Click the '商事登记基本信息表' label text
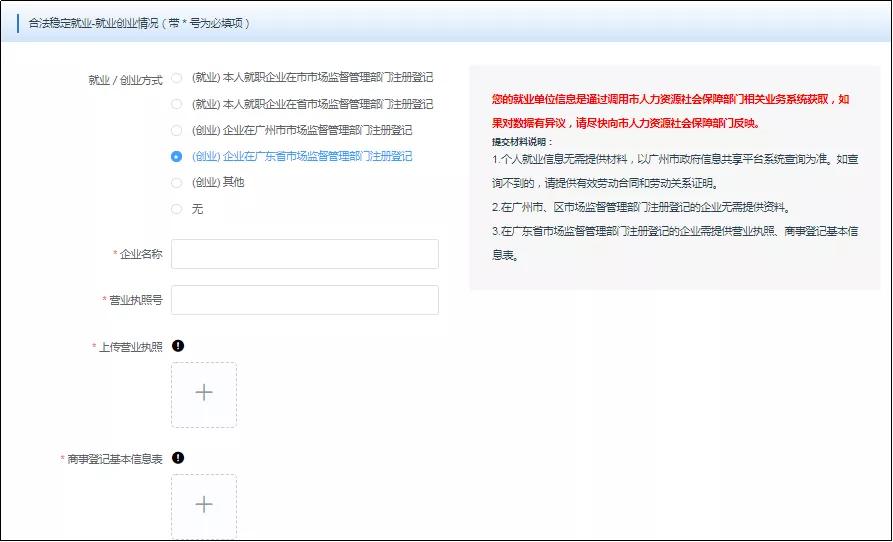893x542 pixels. (114, 459)
